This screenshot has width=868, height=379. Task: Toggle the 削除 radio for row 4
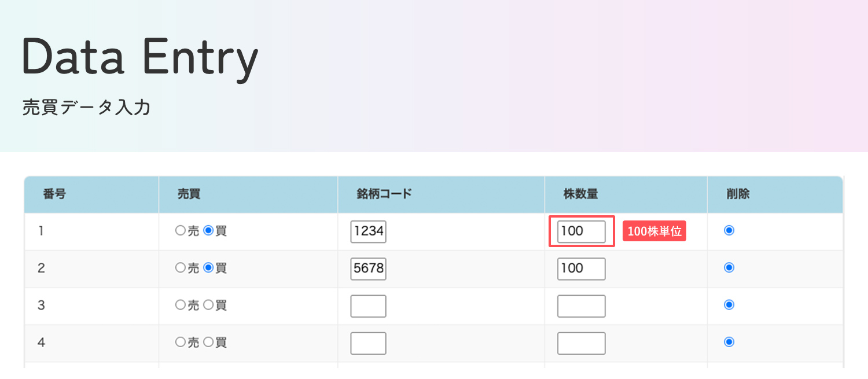[729, 342]
